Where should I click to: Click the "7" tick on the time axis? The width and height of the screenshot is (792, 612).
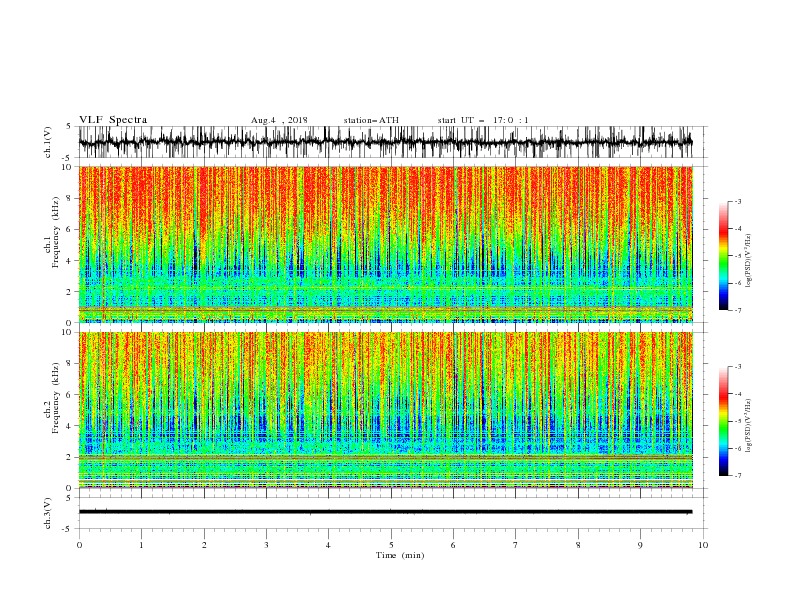[x=516, y=545]
